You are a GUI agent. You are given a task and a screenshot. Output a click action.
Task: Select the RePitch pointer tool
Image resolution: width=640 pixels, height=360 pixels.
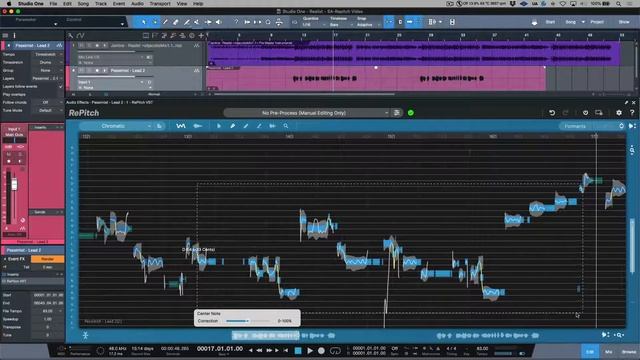[x=219, y=126]
